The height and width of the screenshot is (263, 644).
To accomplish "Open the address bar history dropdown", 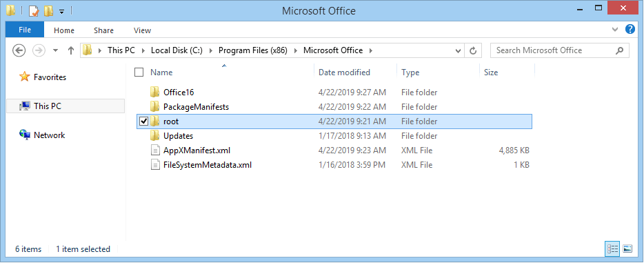I will (x=459, y=51).
